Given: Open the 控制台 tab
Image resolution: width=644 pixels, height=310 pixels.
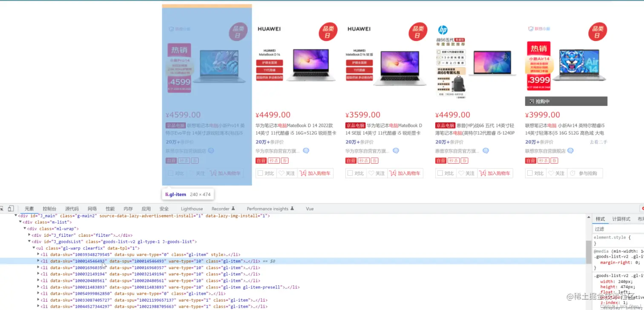Looking at the screenshot, I should click(49, 209).
